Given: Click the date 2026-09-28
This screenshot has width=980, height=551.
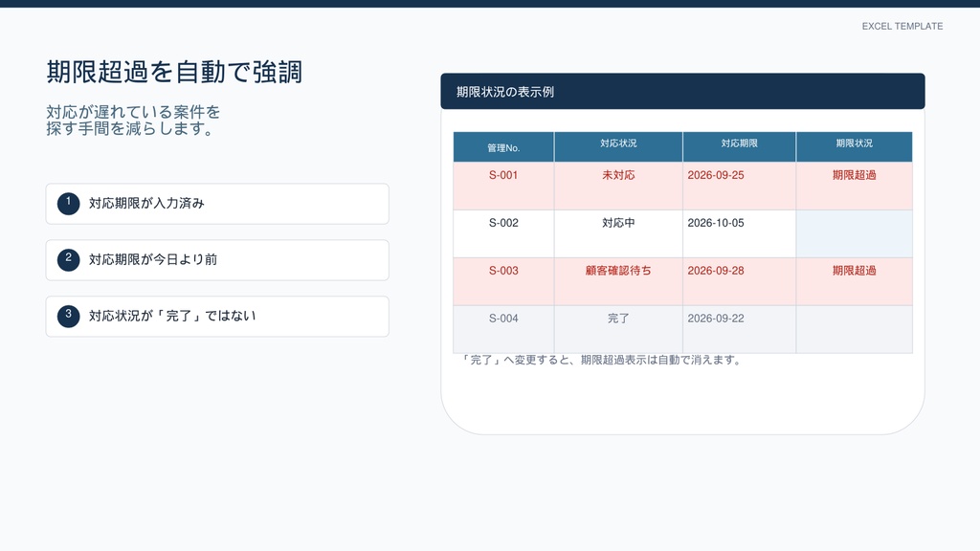Looking at the screenshot, I should pyautogui.click(x=716, y=271).
